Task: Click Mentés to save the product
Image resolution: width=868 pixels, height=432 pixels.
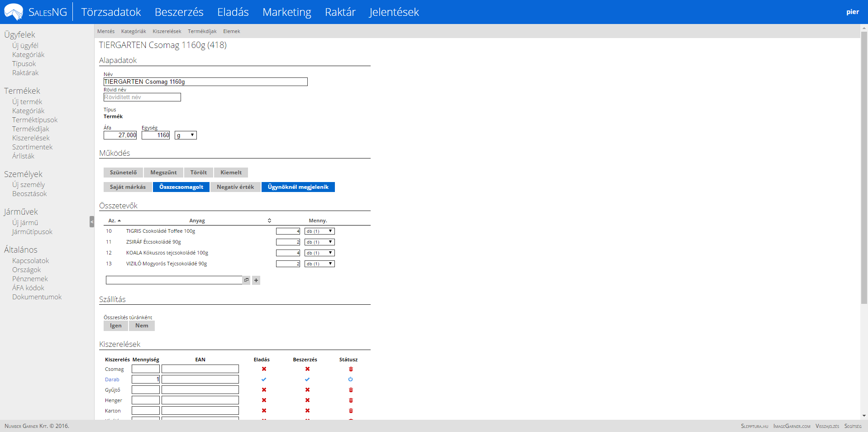Action: coord(106,31)
